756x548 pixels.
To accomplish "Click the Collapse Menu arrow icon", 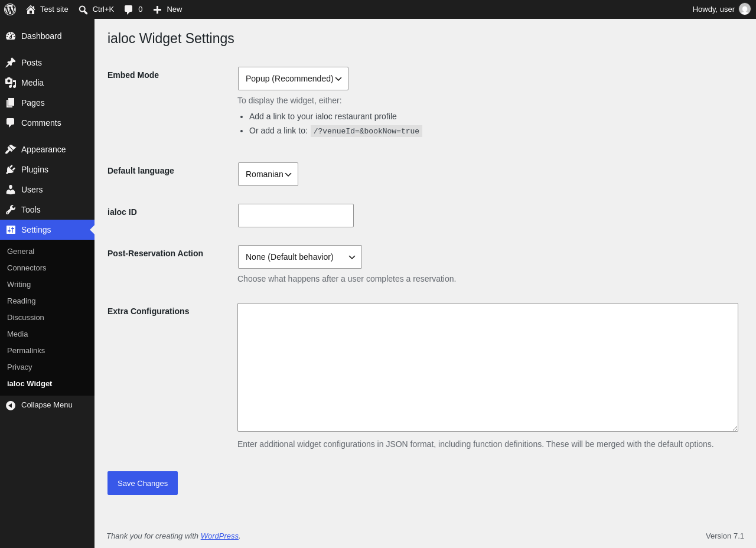I will (11, 405).
